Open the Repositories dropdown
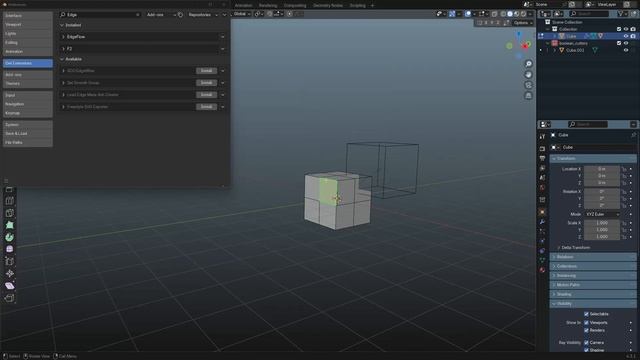The image size is (640, 360). pos(202,15)
